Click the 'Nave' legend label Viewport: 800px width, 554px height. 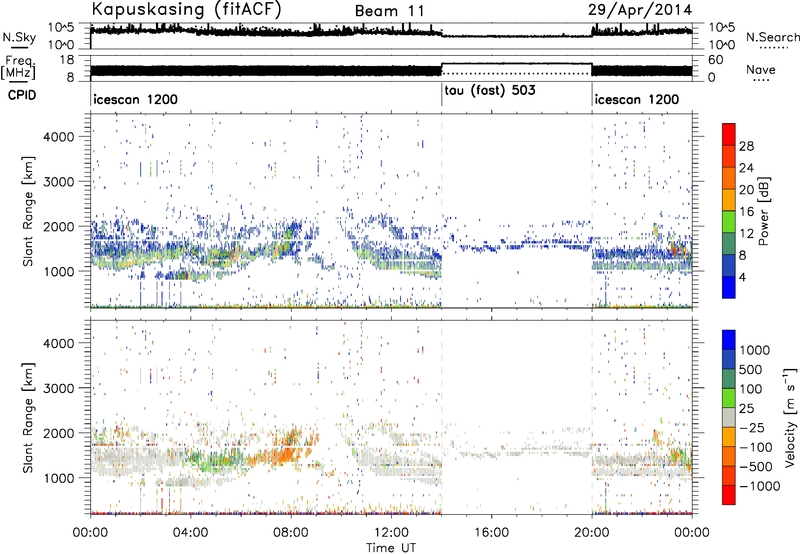(761, 70)
